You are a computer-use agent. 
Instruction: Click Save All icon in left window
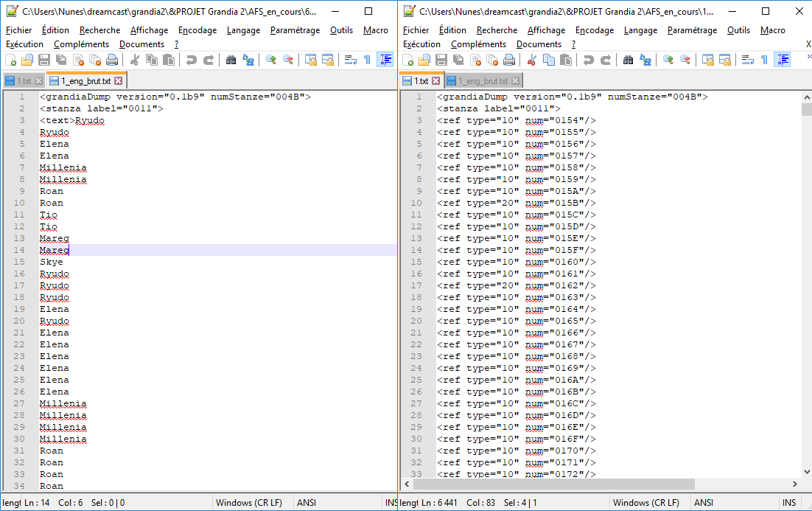61,60
